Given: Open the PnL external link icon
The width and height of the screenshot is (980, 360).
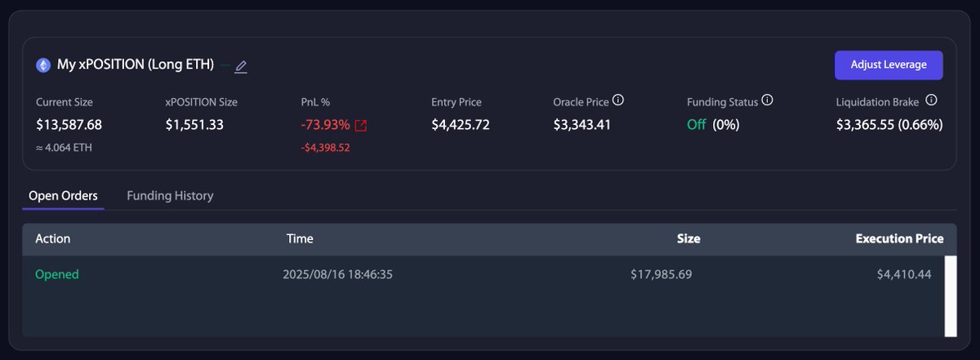Looking at the screenshot, I should point(361,126).
